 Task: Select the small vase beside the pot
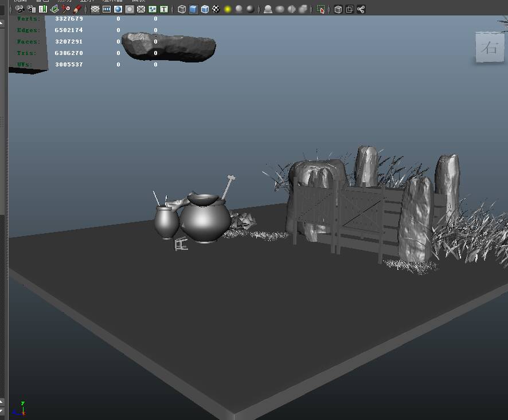click(166, 222)
